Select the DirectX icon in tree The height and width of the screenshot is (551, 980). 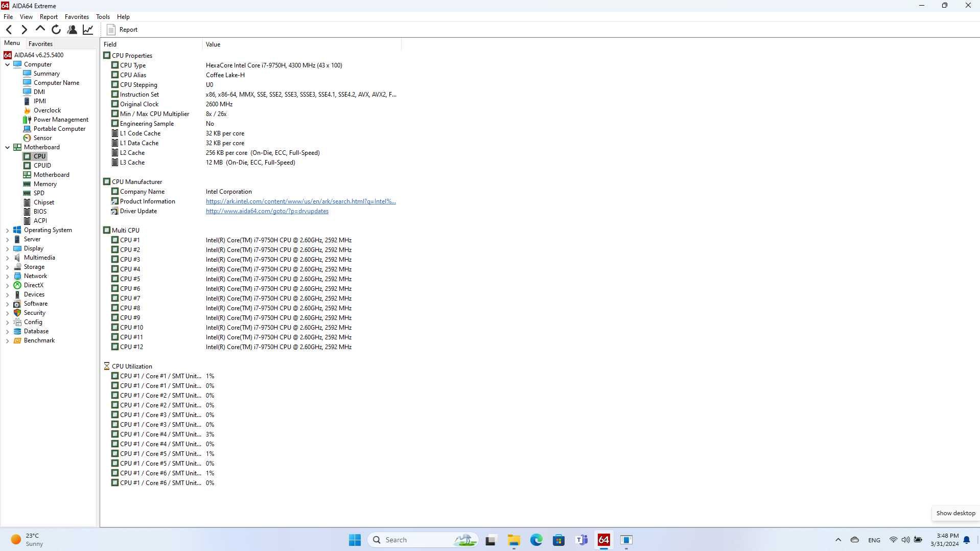[x=17, y=285]
